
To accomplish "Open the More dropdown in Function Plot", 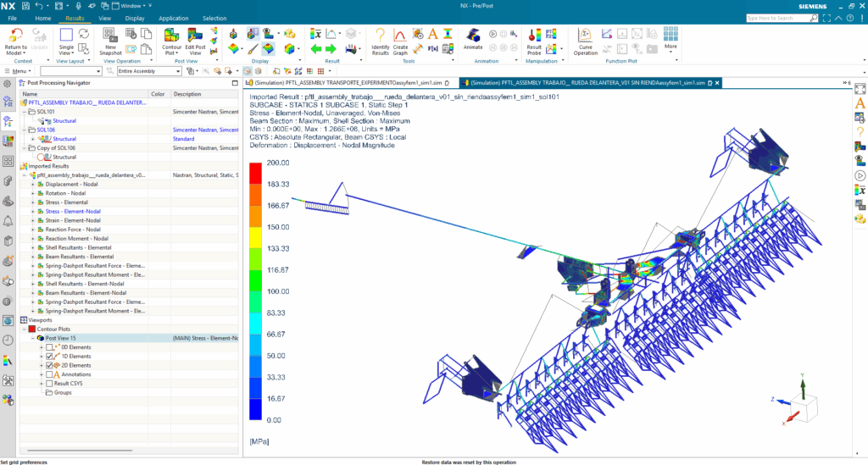I will (670, 39).
